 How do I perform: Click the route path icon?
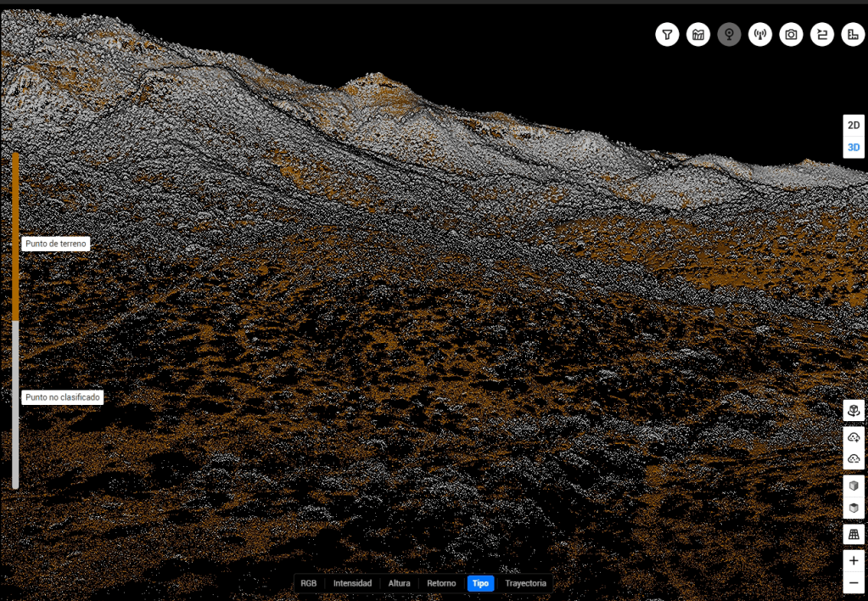coord(822,35)
